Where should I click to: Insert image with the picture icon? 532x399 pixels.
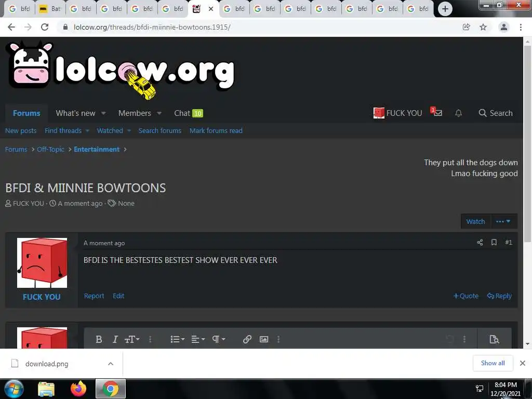(x=263, y=339)
